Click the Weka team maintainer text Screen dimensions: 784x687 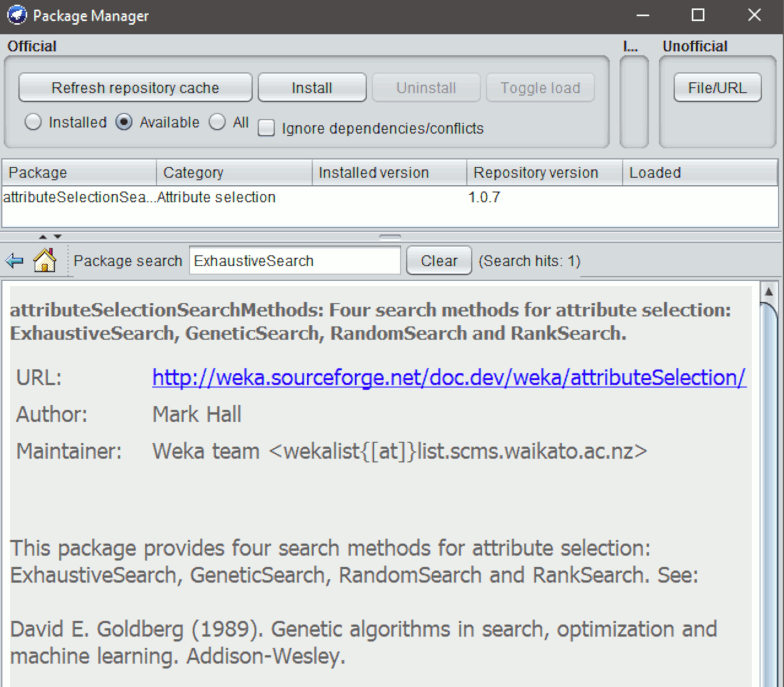click(x=400, y=451)
